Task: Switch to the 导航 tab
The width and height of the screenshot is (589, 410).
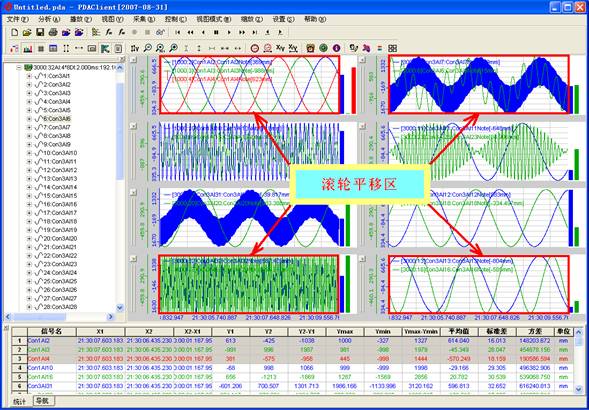Action: pos(44,401)
